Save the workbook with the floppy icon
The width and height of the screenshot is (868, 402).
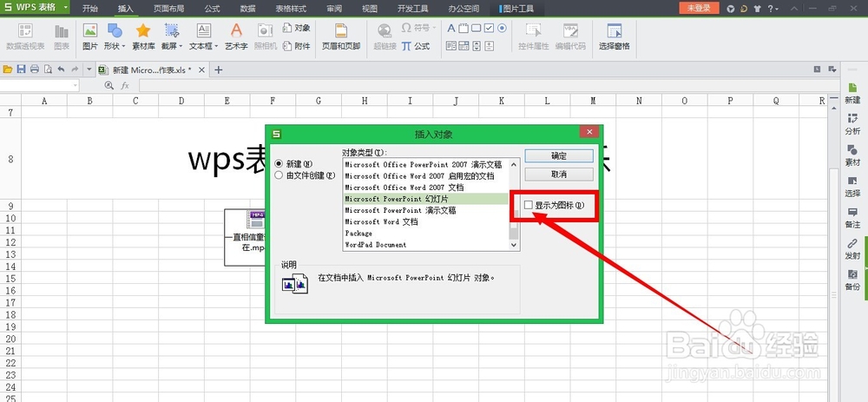coord(21,69)
